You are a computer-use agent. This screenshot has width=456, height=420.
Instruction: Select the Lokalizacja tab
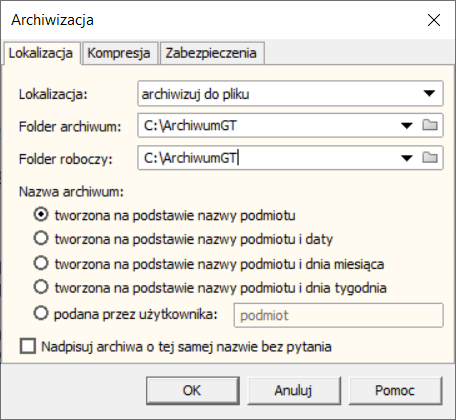(41, 53)
